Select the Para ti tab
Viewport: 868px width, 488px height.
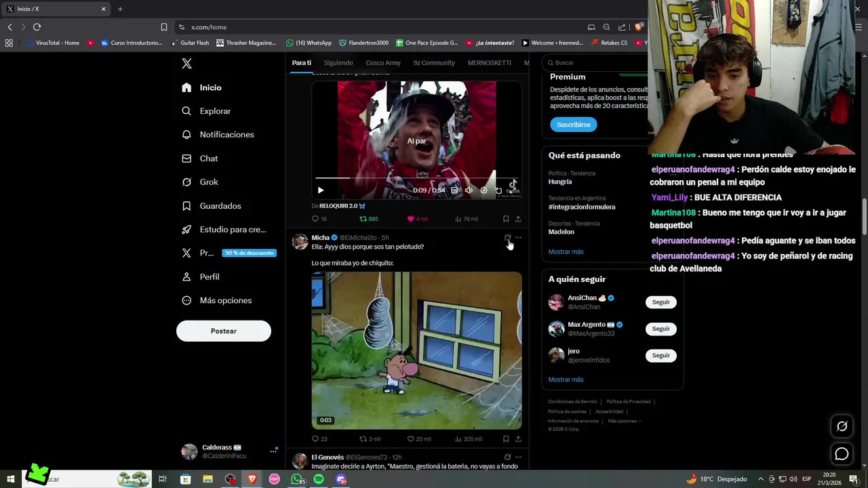click(301, 63)
